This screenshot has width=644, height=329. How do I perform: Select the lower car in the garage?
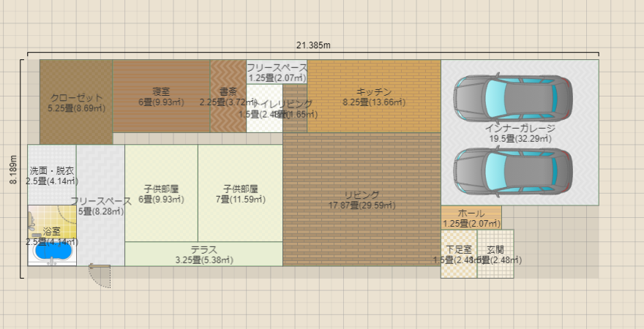(513, 170)
